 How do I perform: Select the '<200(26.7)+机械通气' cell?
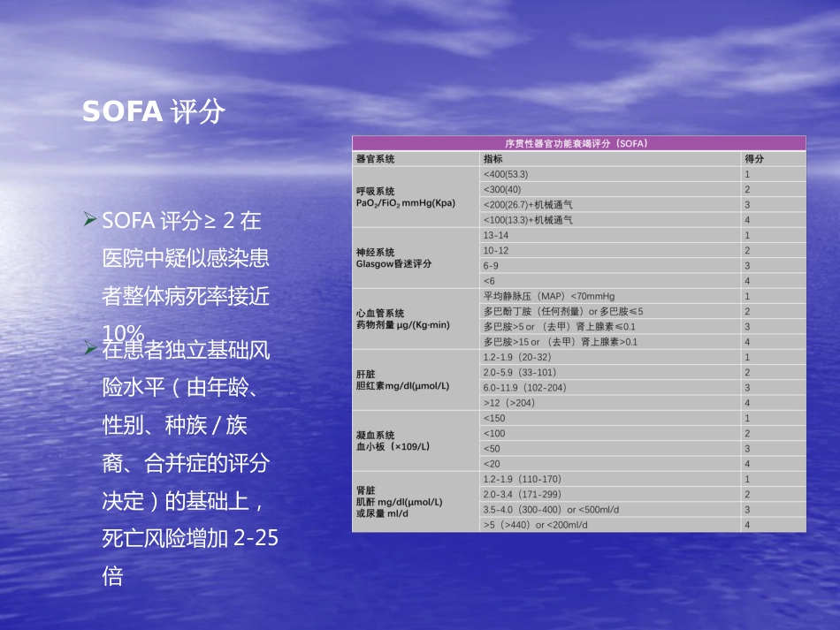point(609,204)
